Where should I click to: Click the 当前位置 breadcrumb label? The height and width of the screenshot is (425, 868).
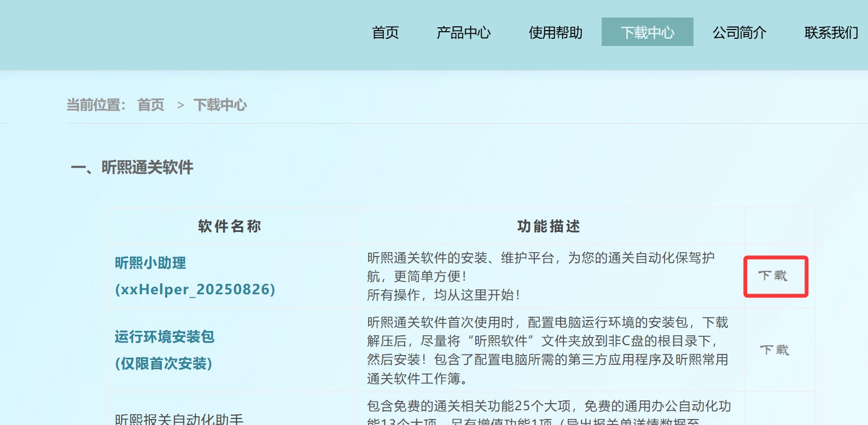pos(96,105)
